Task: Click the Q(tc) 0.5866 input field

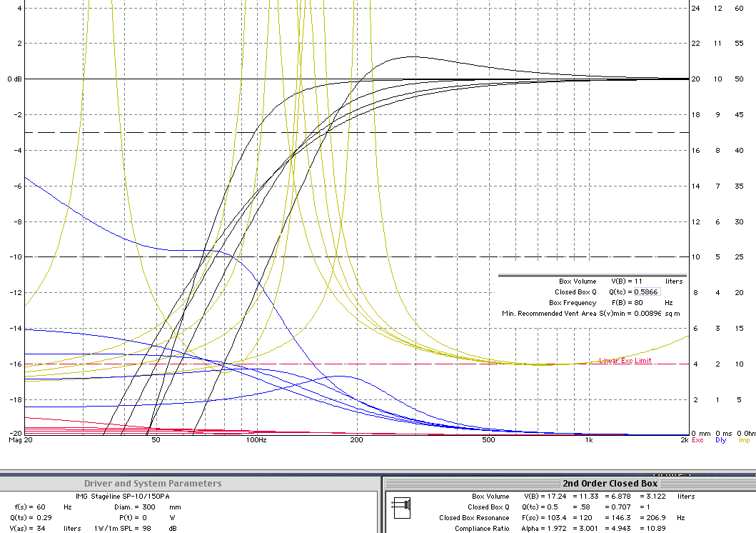Action: (646, 292)
